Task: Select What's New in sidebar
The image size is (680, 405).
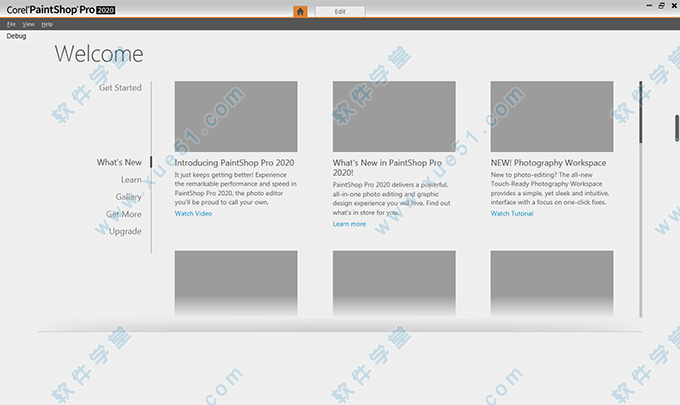Action: 119,162
